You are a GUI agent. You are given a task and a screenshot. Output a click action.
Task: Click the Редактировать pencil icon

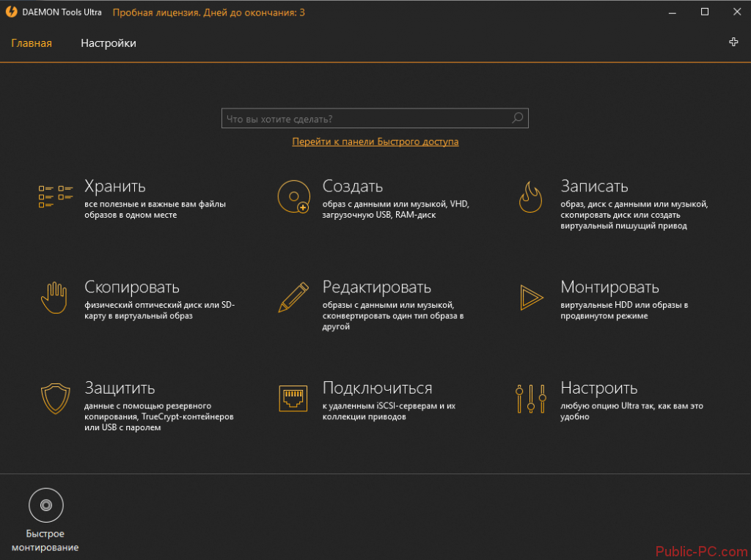[293, 298]
